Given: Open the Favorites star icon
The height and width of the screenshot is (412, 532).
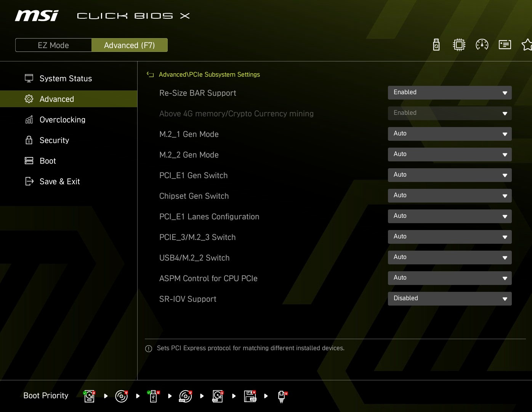Looking at the screenshot, I should click(x=527, y=45).
